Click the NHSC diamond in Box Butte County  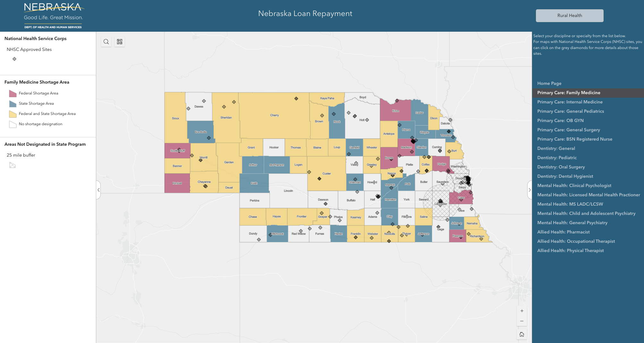pos(209,138)
